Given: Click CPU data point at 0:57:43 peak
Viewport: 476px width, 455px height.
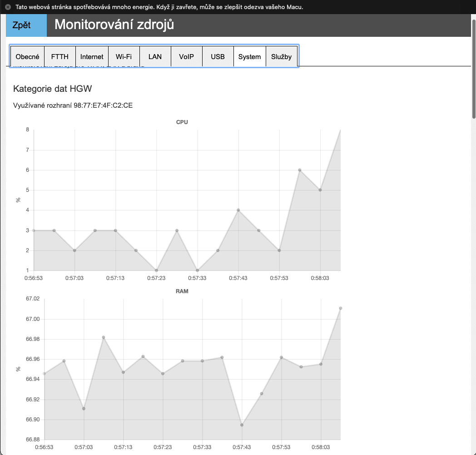Looking at the screenshot, I should pos(238,210).
